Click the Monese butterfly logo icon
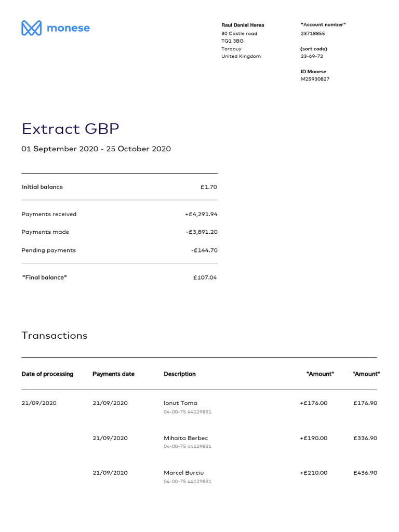399x532 pixels. 31,28
